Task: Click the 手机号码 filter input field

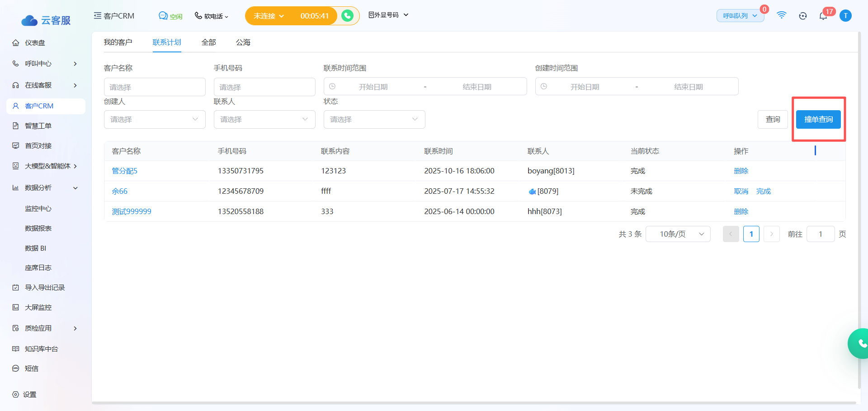Action: click(264, 87)
